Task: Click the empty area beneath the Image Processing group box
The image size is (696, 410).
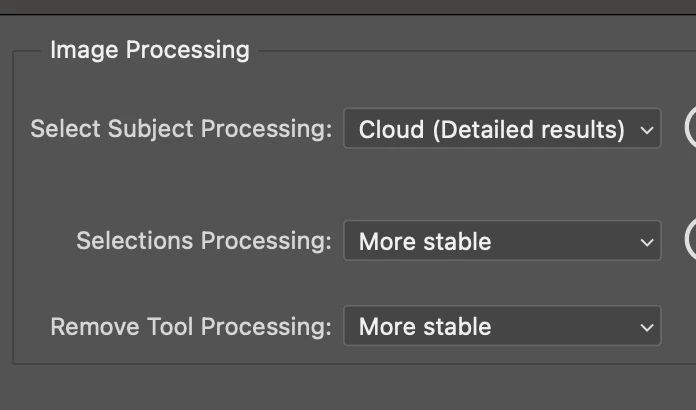Action: pyautogui.click(x=348, y=388)
